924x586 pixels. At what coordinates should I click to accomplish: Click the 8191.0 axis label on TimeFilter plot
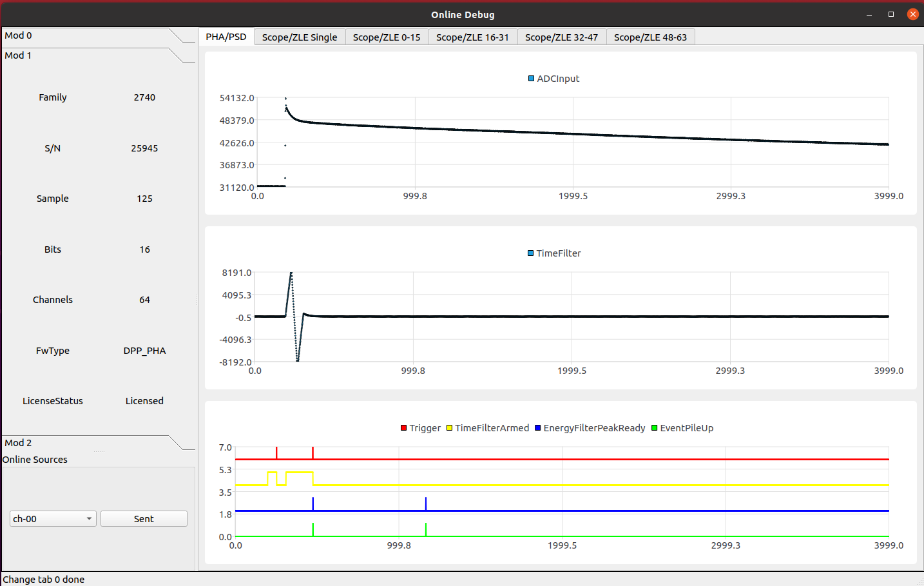[237, 273]
